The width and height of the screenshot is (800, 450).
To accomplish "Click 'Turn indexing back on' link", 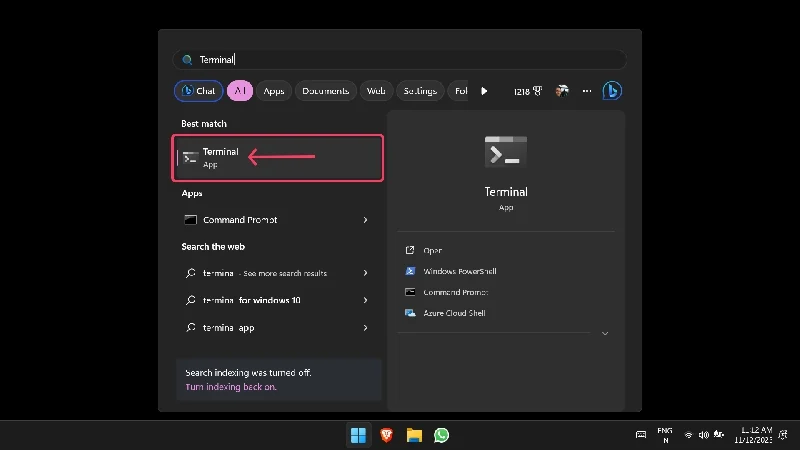I will [x=231, y=387].
